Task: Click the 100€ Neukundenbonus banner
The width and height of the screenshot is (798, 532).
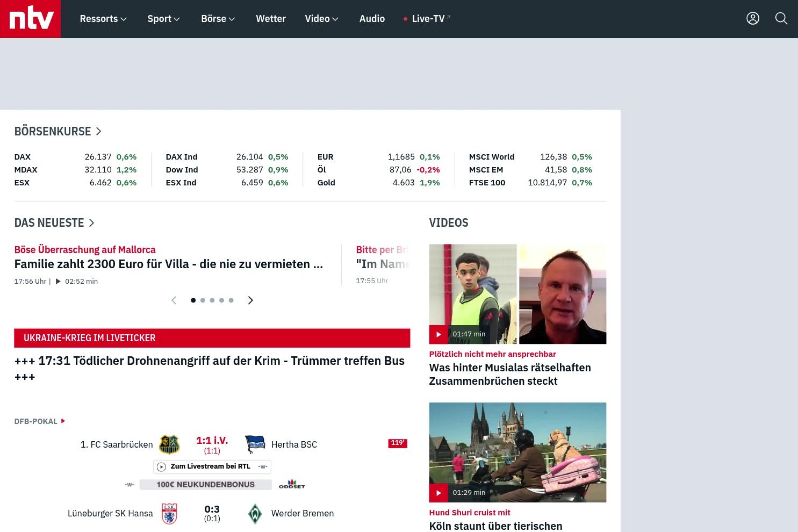Action: (x=205, y=484)
